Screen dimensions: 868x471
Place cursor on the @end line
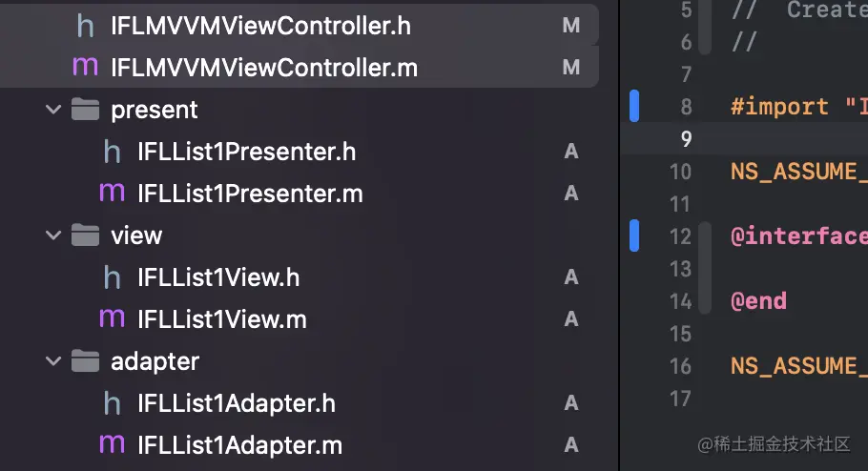pos(759,301)
